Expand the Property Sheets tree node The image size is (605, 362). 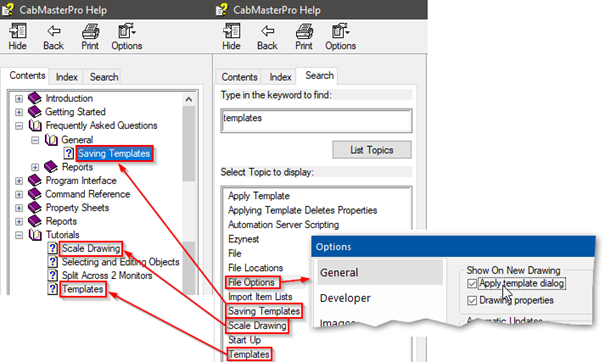click(x=19, y=208)
